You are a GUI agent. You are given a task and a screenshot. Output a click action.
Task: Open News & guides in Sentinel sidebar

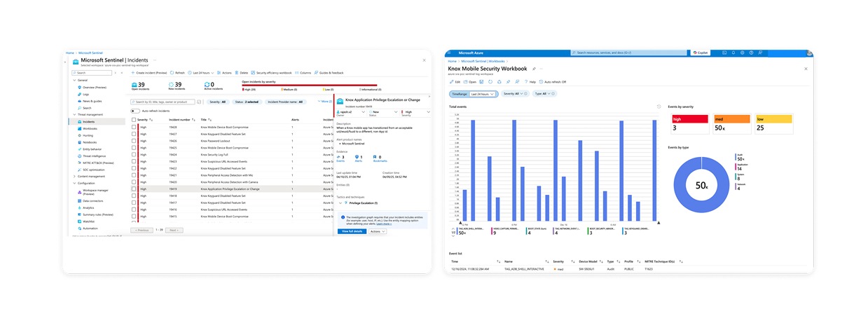91,101
